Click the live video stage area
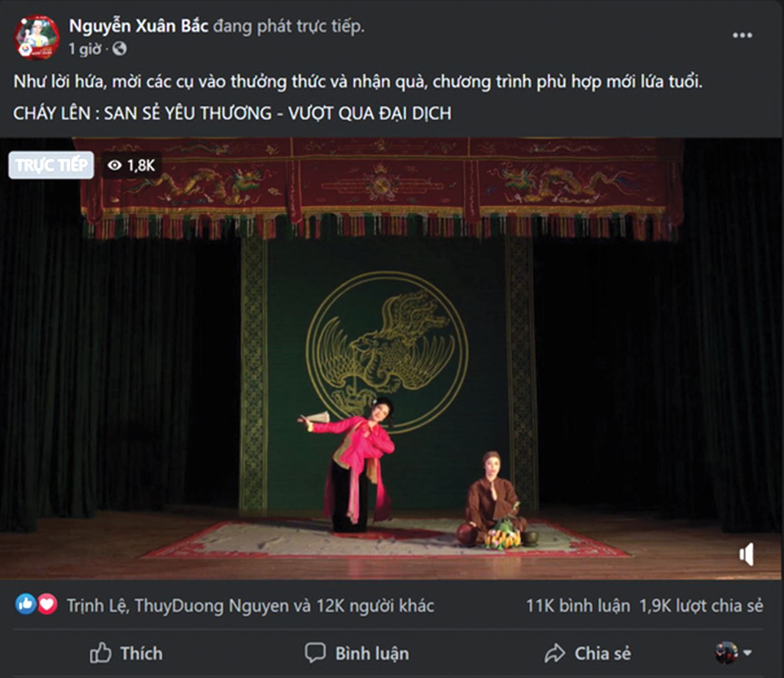Viewport: 784px width, 678px height. (391, 359)
